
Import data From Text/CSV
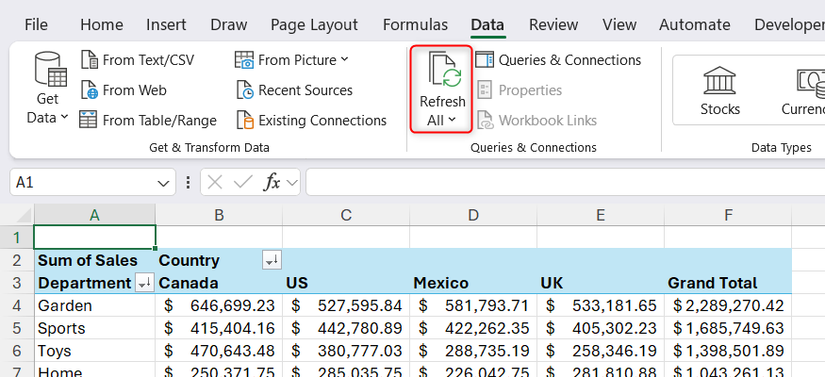click(x=137, y=60)
